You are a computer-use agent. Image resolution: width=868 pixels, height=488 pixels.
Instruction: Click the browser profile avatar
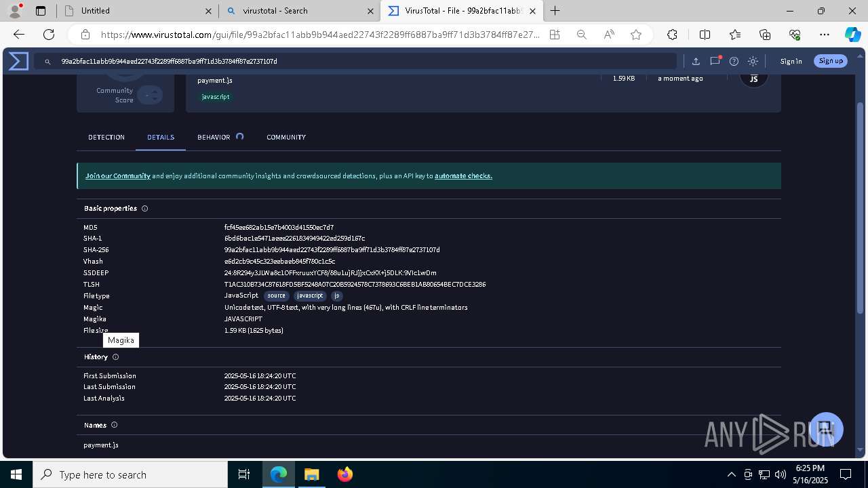point(15,11)
